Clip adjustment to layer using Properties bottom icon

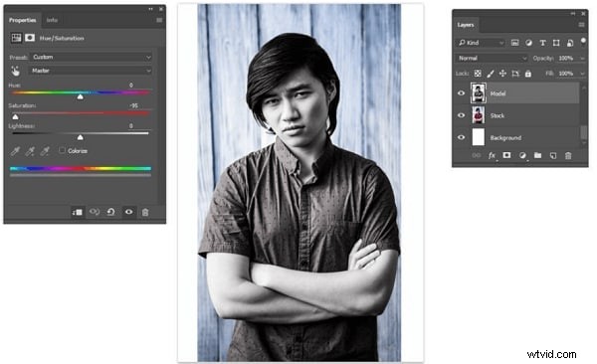click(x=78, y=212)
